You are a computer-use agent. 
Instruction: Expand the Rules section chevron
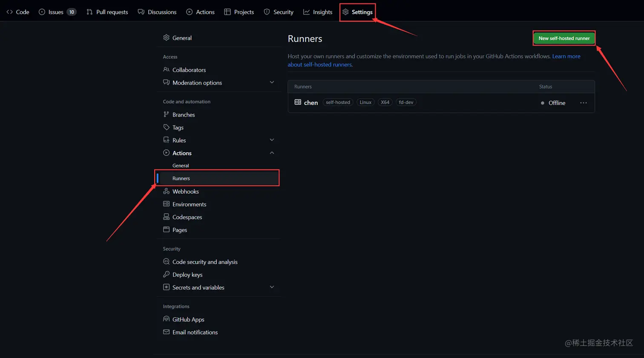(x=272, y=140)
